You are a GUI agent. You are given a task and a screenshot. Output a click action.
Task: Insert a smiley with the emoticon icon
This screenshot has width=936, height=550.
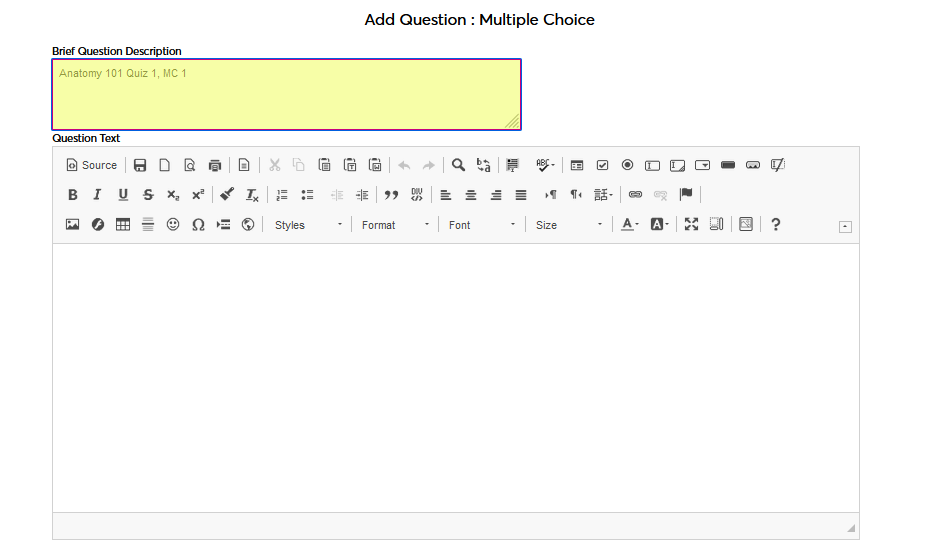click(173, 225)
